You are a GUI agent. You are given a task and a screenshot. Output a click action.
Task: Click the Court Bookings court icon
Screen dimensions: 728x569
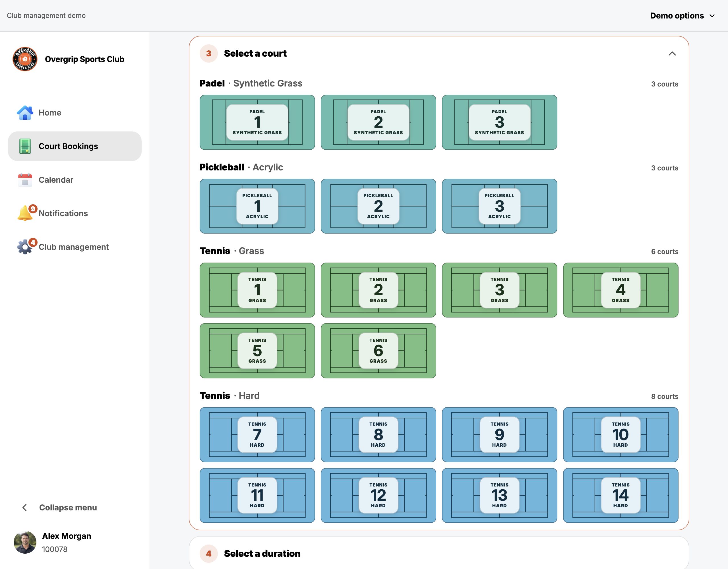(25, 146)
